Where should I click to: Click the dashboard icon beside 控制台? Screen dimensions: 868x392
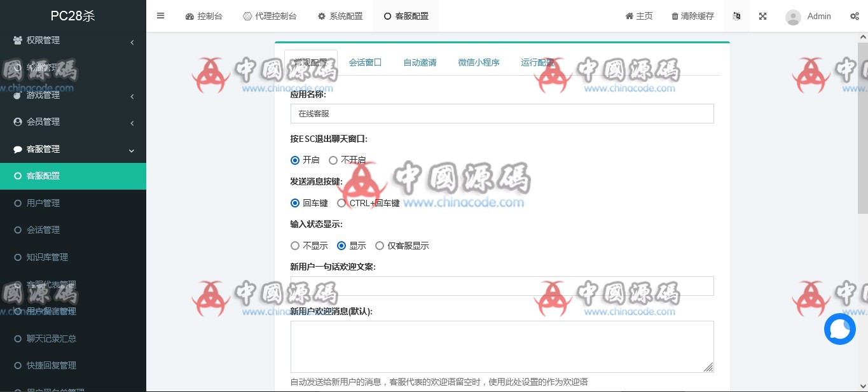(189, 17)
